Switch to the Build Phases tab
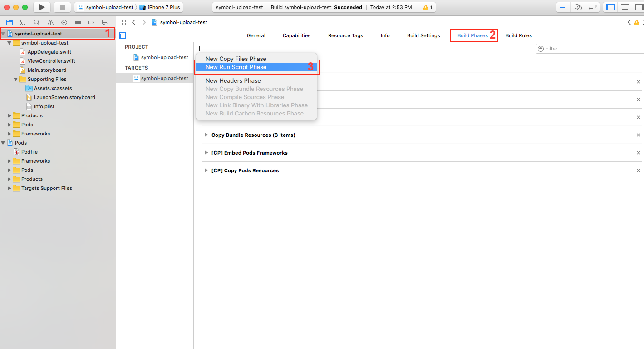This screenshot has height=349, width=644. click(x=472, y=35)
